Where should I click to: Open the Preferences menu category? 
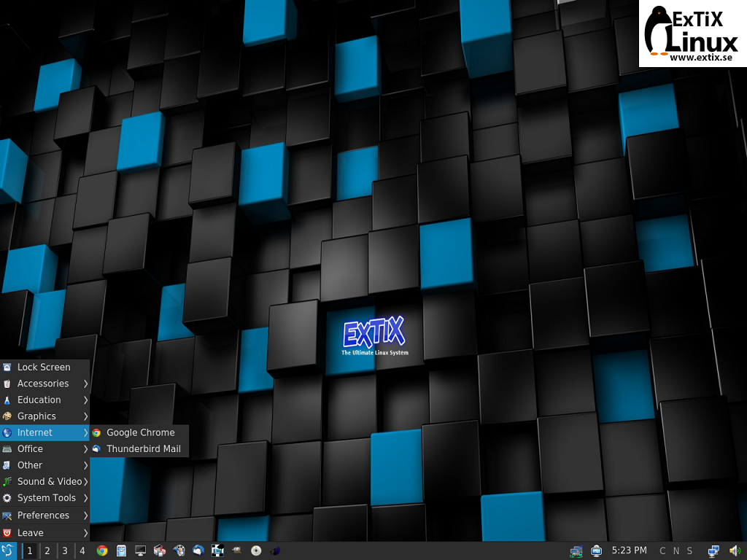[44, 516]
